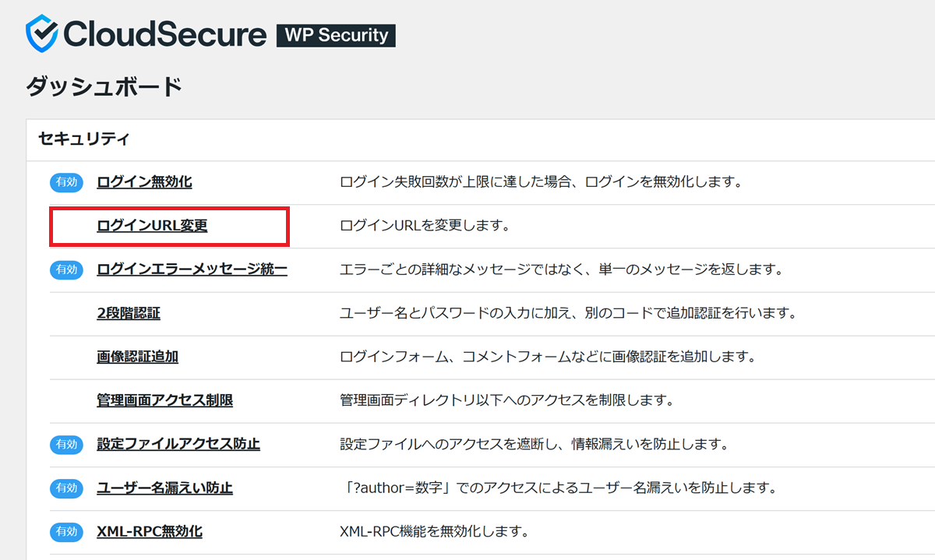The image size is (935, 560).
Task: Click the 有効 badge beside ユーザー名漏えい防止
Action: 66,488
